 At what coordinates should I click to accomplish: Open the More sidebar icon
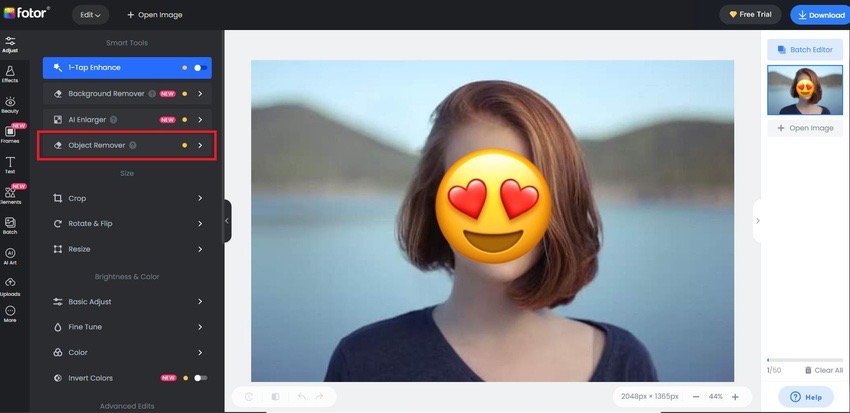tap(10, 314)
